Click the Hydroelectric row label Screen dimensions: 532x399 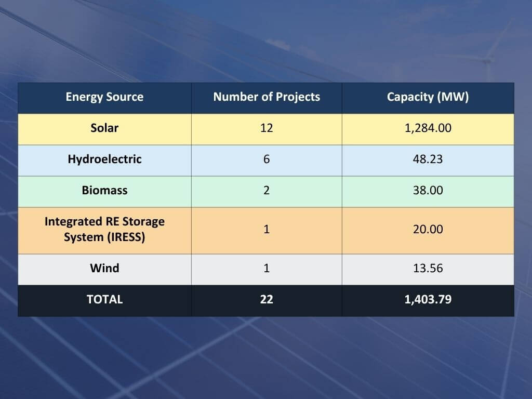(x=104, y=159)
